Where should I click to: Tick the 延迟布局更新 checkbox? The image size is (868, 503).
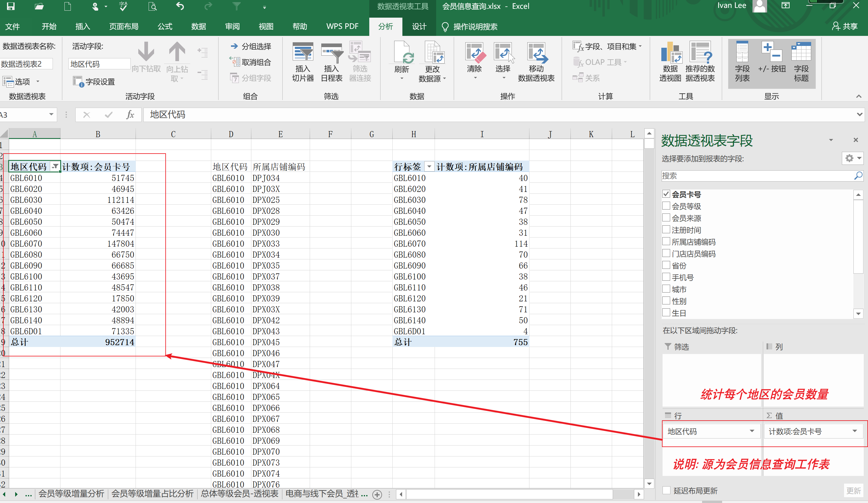pyautogui.click(x=666, y=491)
